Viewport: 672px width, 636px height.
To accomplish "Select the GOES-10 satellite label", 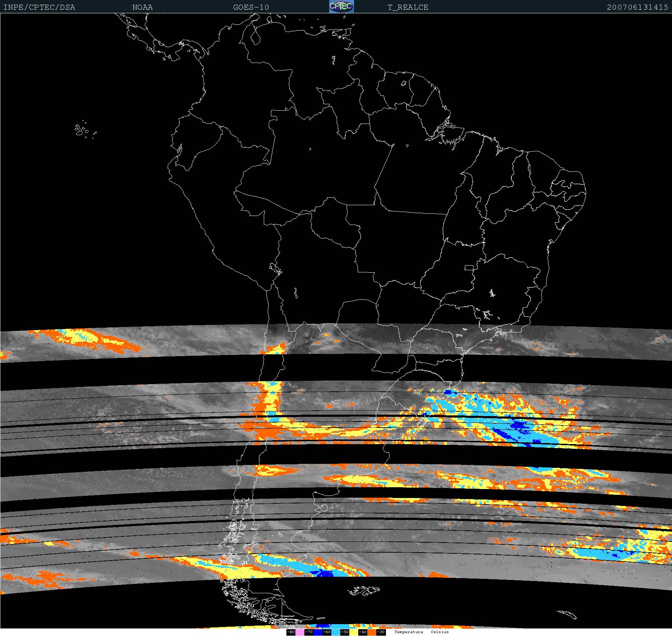I will tap(251, 8).
